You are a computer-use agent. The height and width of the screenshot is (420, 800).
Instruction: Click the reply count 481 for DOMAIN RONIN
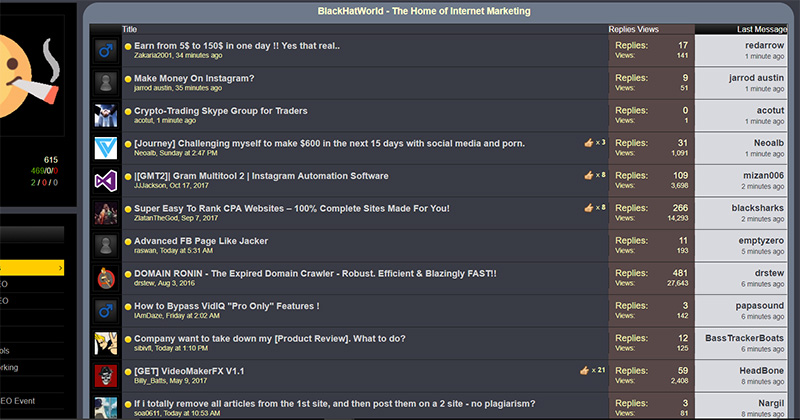[680, 273]
